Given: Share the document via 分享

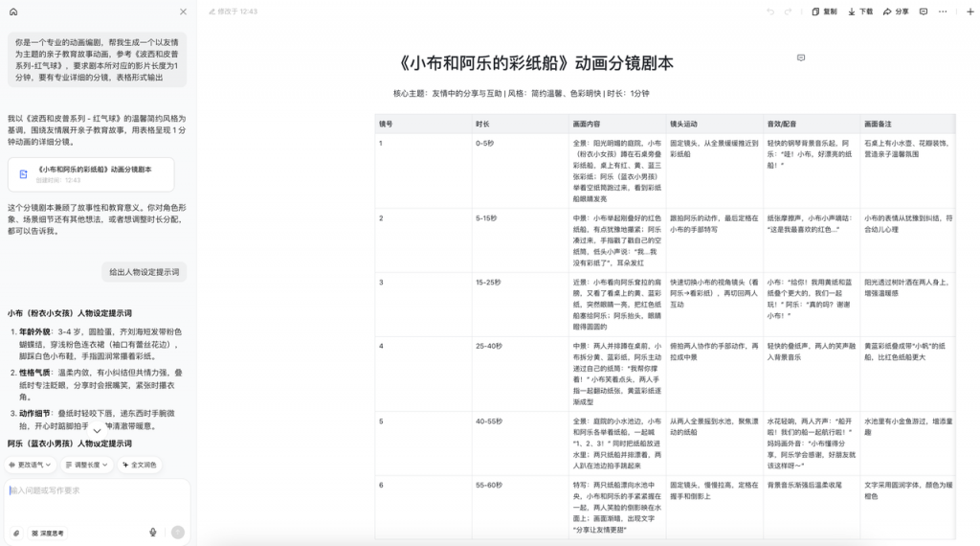Looking at the screenshot, I should coord(896,11).
